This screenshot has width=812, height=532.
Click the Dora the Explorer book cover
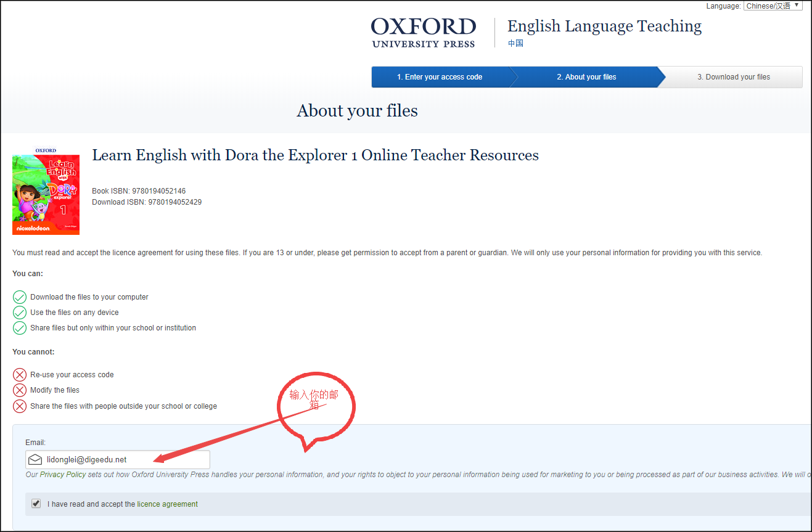click(46, 190)
